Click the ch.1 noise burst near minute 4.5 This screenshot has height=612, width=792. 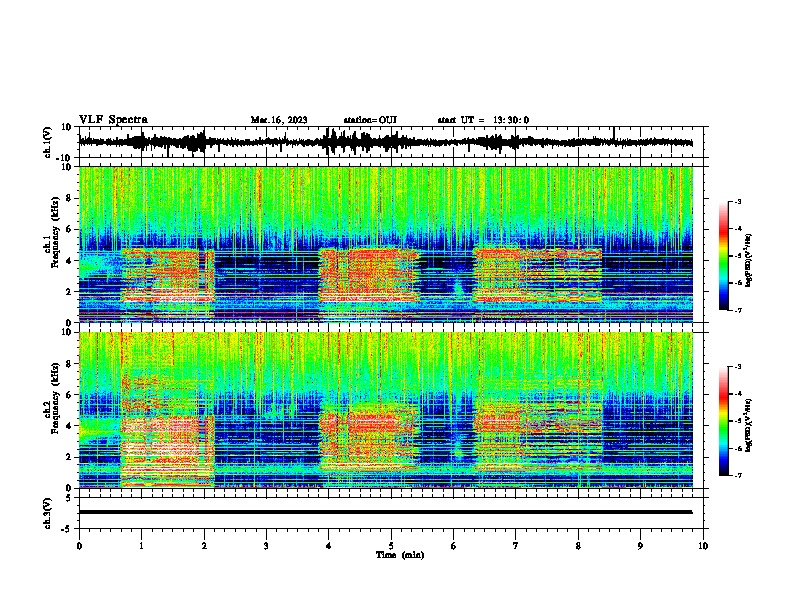tap(369, 275)
